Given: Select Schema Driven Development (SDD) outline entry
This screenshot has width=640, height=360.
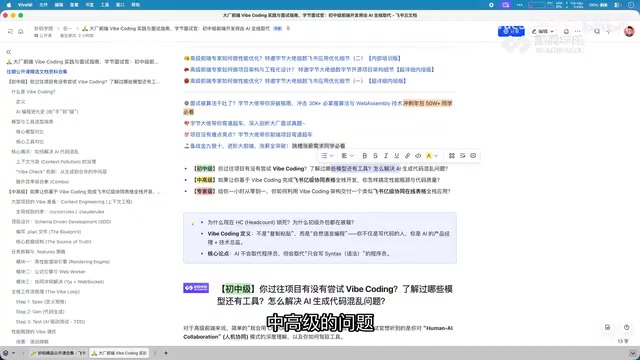Looking at the screenshot, I should [61, 222].
